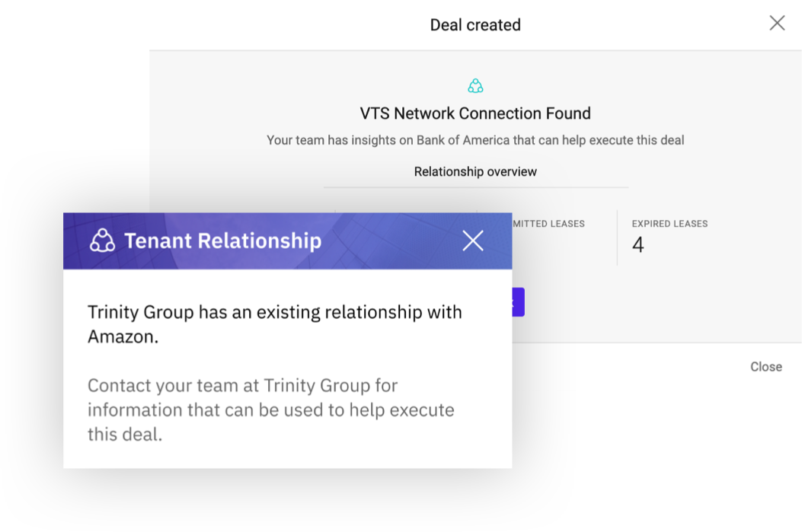This screenshot has width=802, height=532.
Task: Click the 'Deal created' dialog title
Action: point(475,24)
